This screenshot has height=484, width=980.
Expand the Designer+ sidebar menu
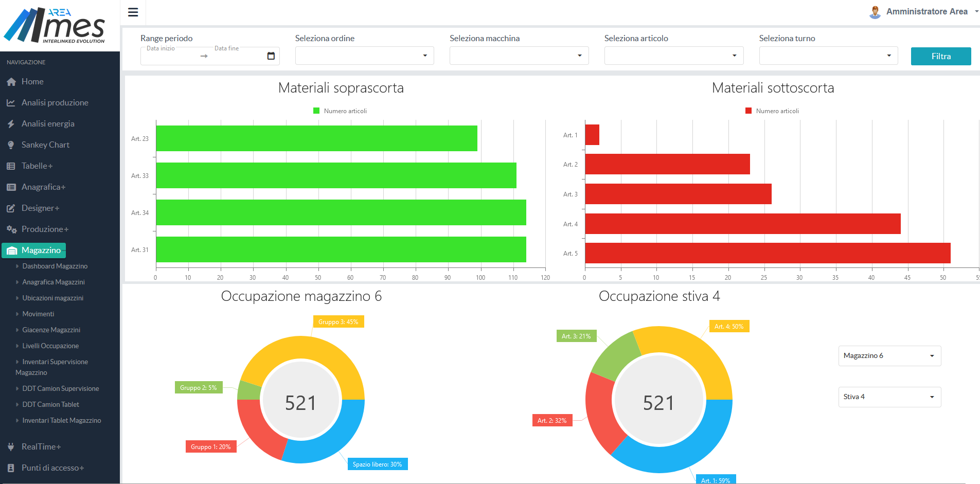40,208
